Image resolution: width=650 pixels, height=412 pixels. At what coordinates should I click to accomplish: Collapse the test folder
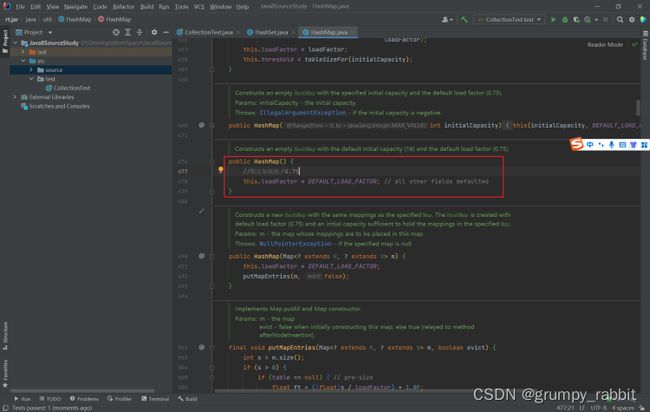click(x=31, y=79)
